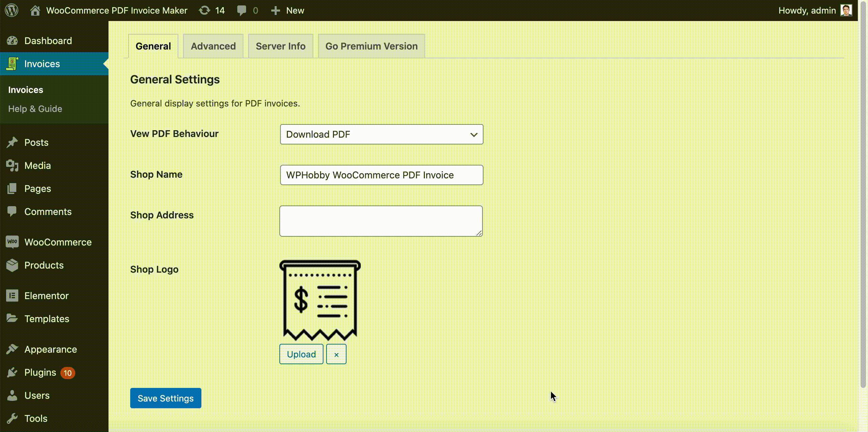Switch to the Advanced settings tab
This screenshot has height=432, width=868.
click(x=213, y=46)
